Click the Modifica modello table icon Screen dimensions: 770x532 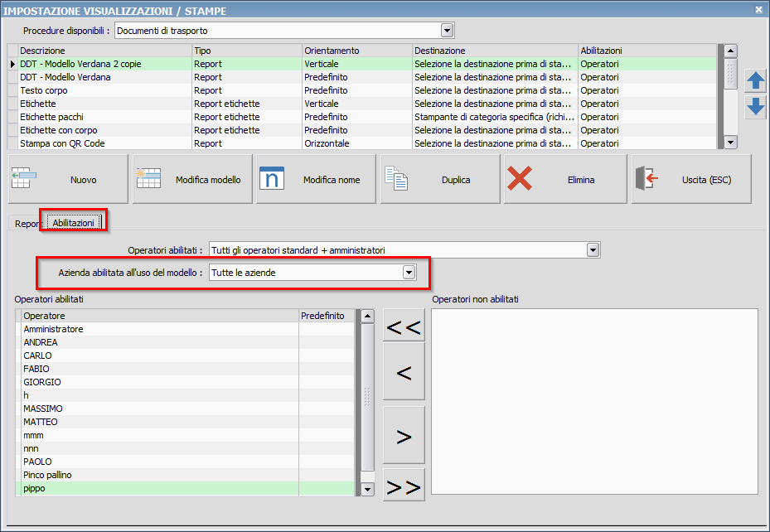coord(149,178)
